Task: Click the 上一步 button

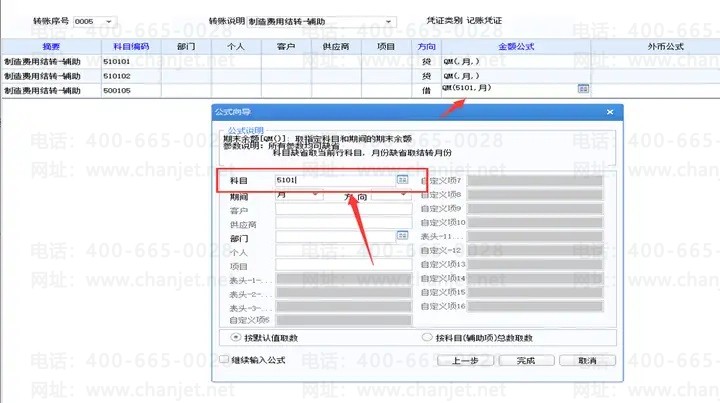Action: [x=465, y=361]
